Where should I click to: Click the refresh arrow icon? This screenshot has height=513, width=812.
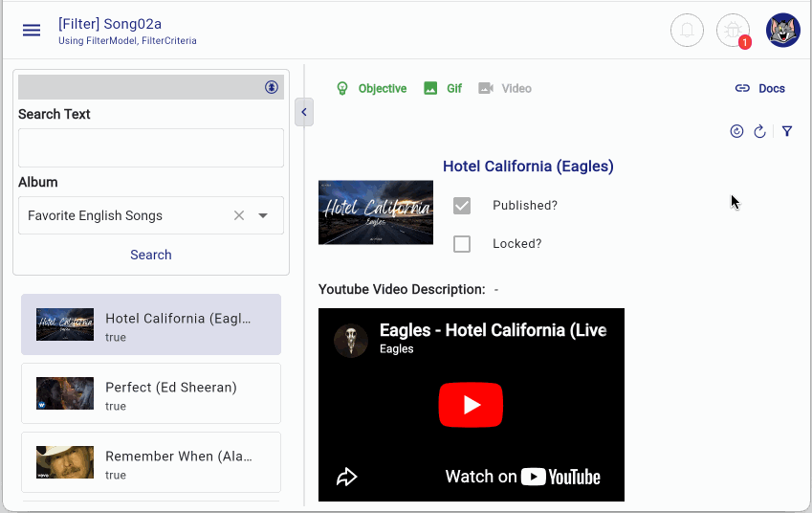pyautogui.click(x=759, y=131)
